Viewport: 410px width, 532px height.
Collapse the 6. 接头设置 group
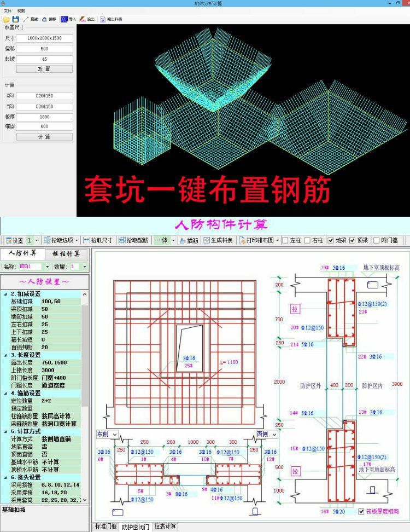coord(5,477)
